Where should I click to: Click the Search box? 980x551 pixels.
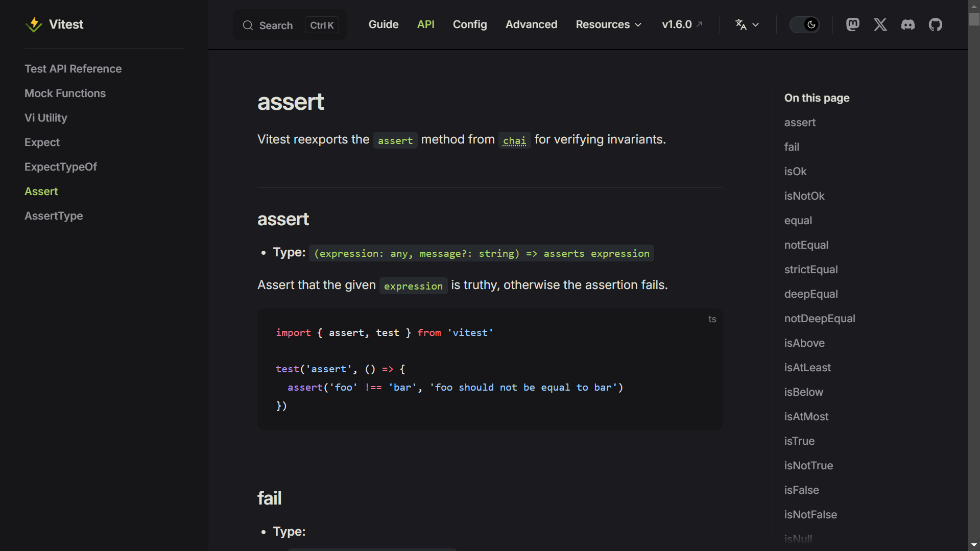[290, 25]
